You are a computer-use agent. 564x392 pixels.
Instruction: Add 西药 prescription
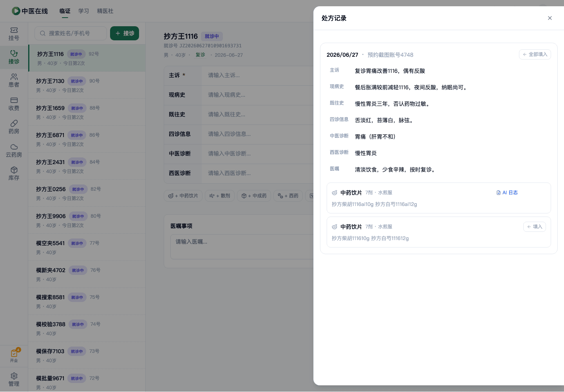click(x=288, y=196)
